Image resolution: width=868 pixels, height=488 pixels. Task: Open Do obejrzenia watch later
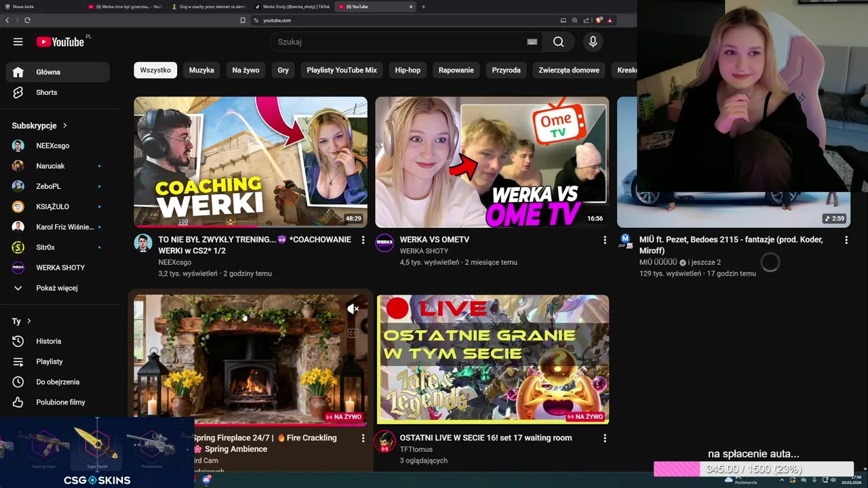[x=58, y=382]
